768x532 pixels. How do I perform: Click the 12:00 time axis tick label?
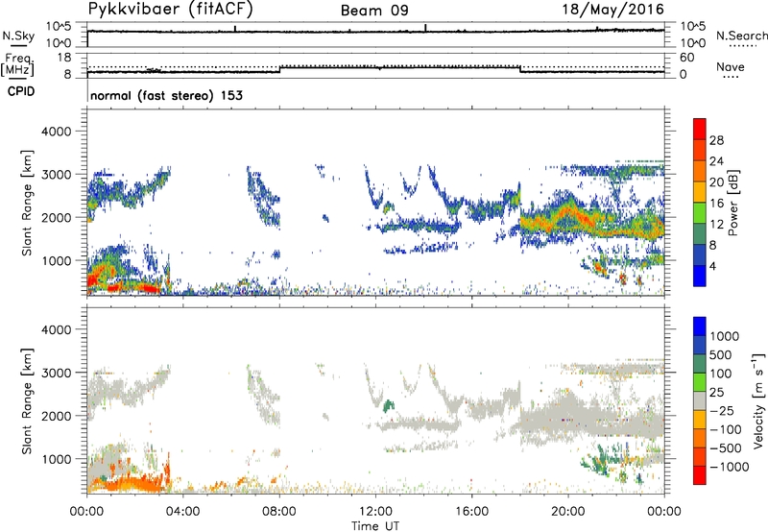(375, 512)
